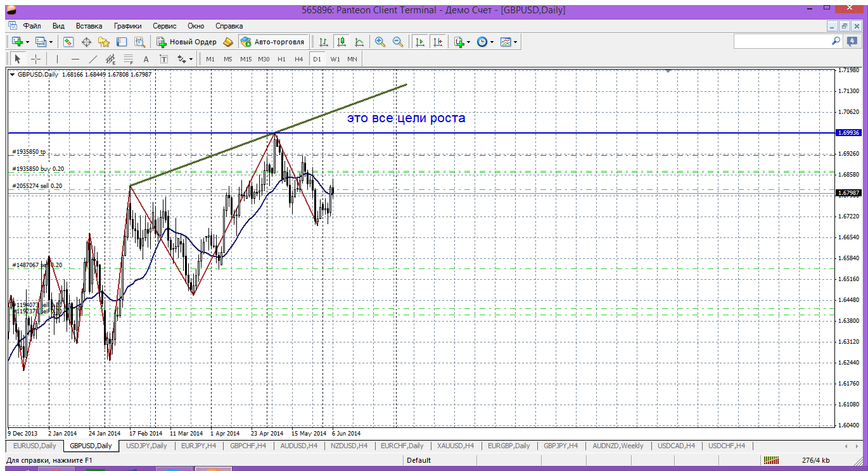Click the connection status bars icon
Image resolution: width=868 pixels, height=471 pixels.
pos(772,460)
